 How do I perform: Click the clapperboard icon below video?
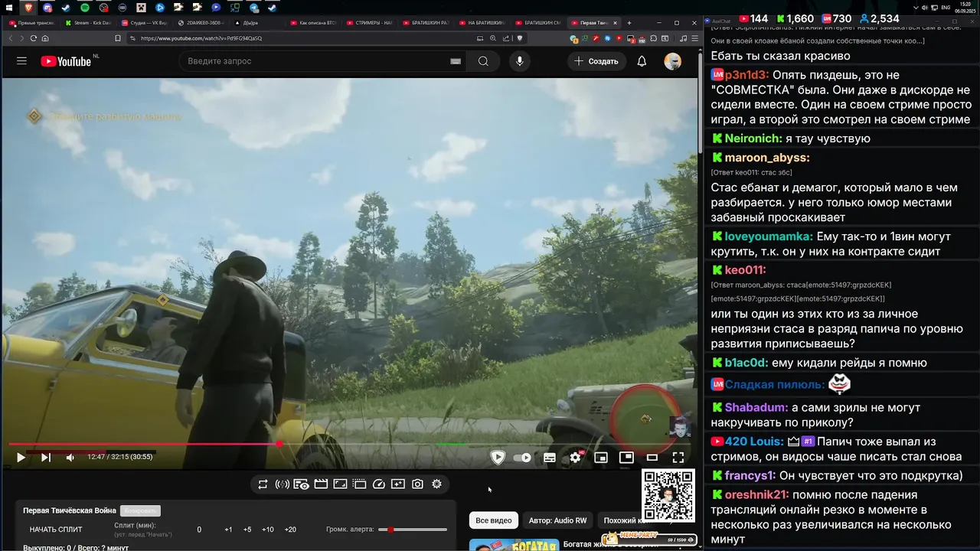pyautogui.click(x=321, y=484)
